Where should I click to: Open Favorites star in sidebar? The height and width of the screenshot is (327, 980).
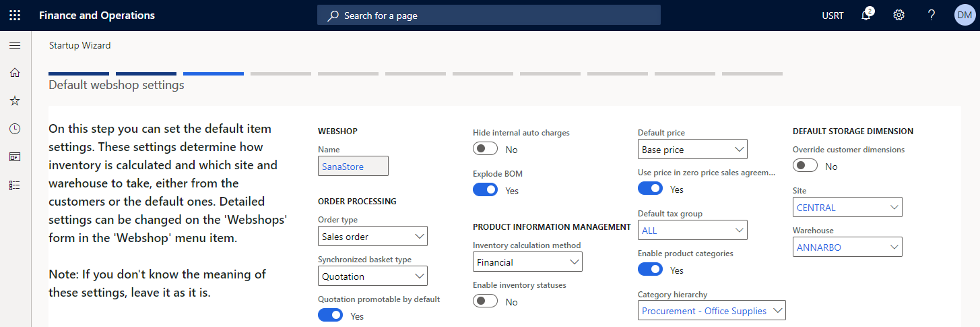pos(15,100)
